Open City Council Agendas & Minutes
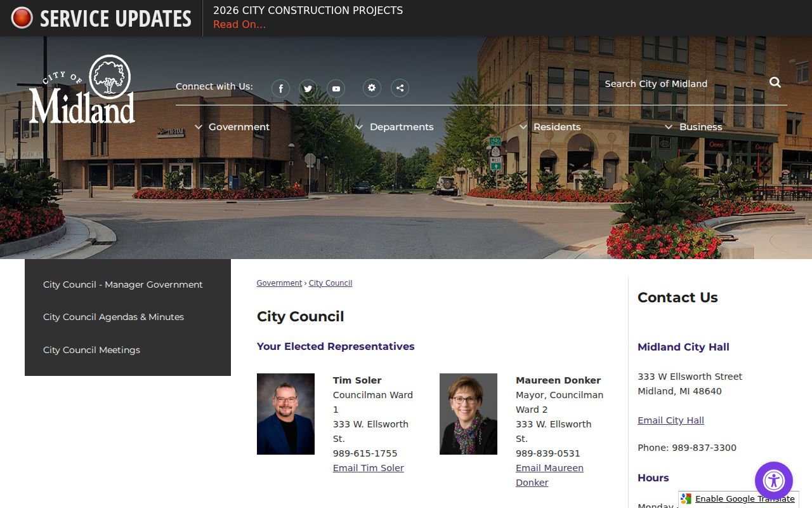This screenshot has width=812, height=508. click(x=114, y=317)
